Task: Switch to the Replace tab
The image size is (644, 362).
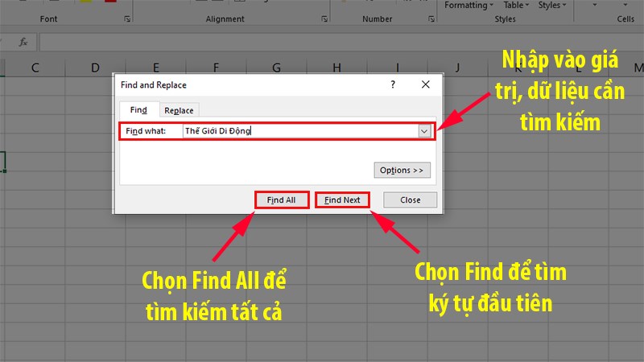Action: coord(179,110)
